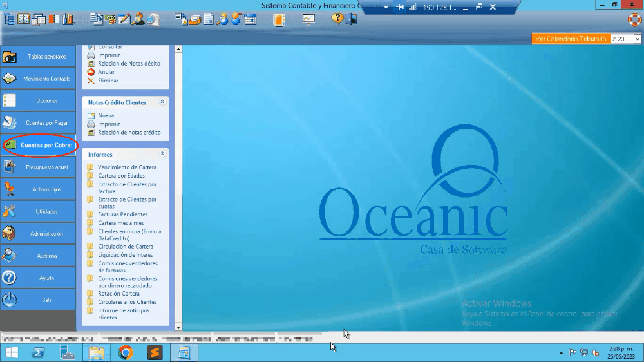644x362 pixels.
Task: Click the lifebuoy support icon at top right
Action: (x=634, y=19)
